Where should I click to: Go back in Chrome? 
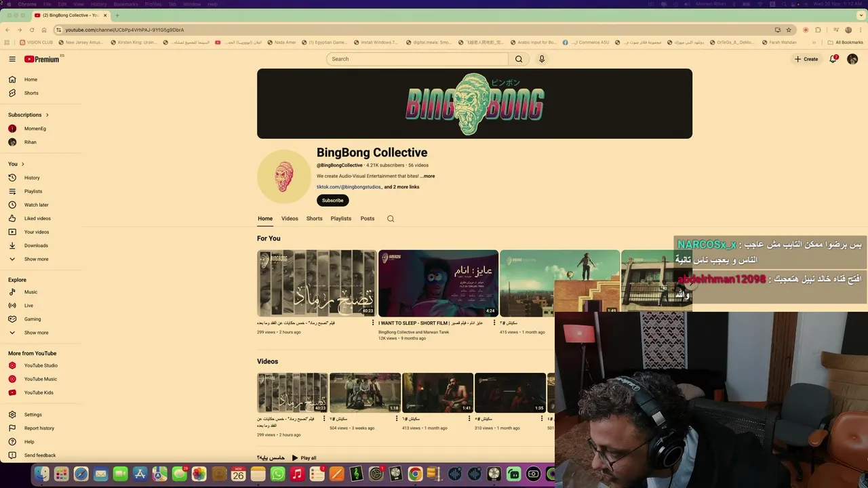point(7,30)
